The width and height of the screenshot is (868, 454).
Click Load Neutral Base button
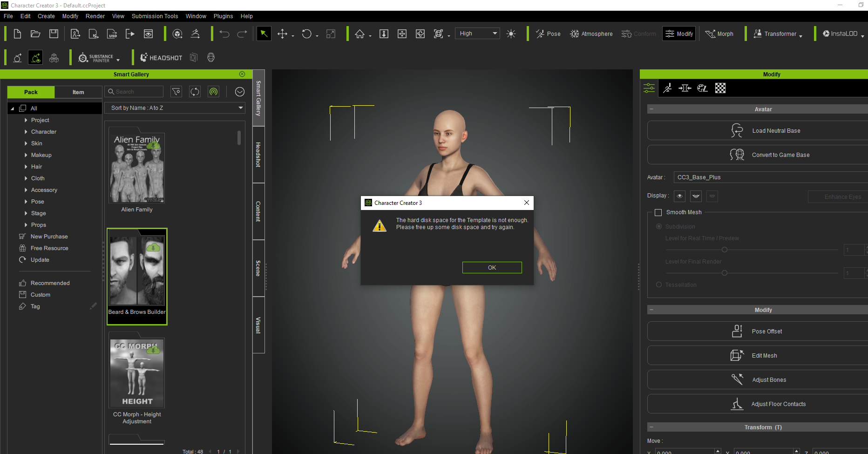757,130
